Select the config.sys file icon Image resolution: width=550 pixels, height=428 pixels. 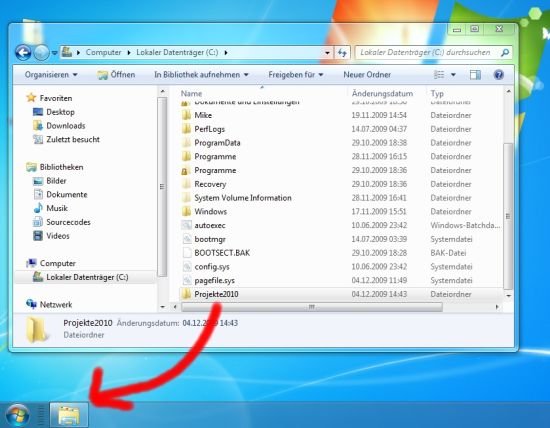tap(187, 267)
